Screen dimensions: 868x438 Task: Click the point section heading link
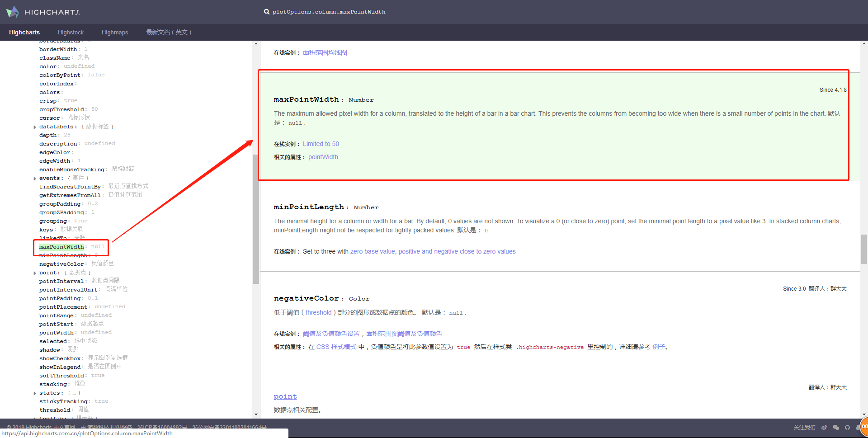285,396
